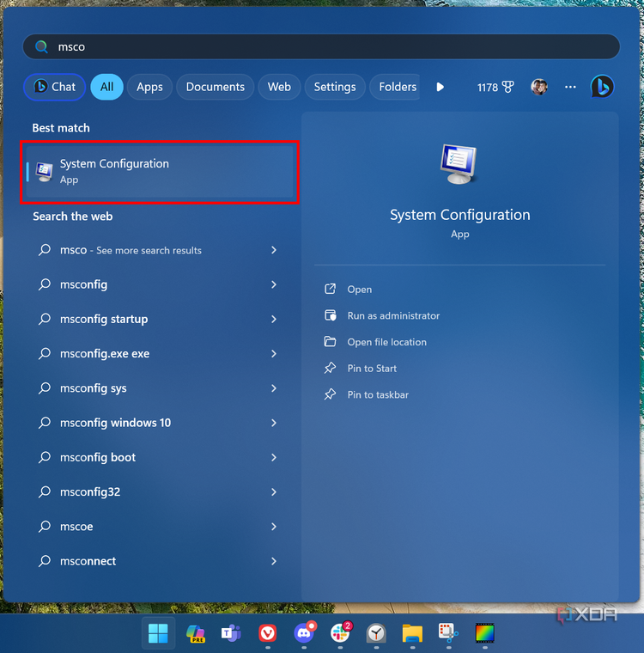Expand chevron next to msconfig32
644x653 pixels.
274,491
